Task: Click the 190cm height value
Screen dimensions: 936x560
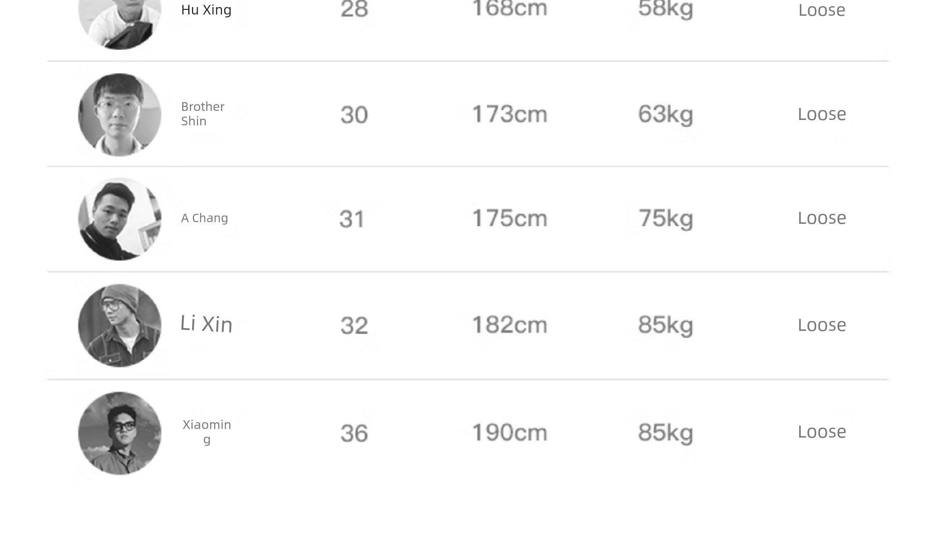Action: point(510,433)
